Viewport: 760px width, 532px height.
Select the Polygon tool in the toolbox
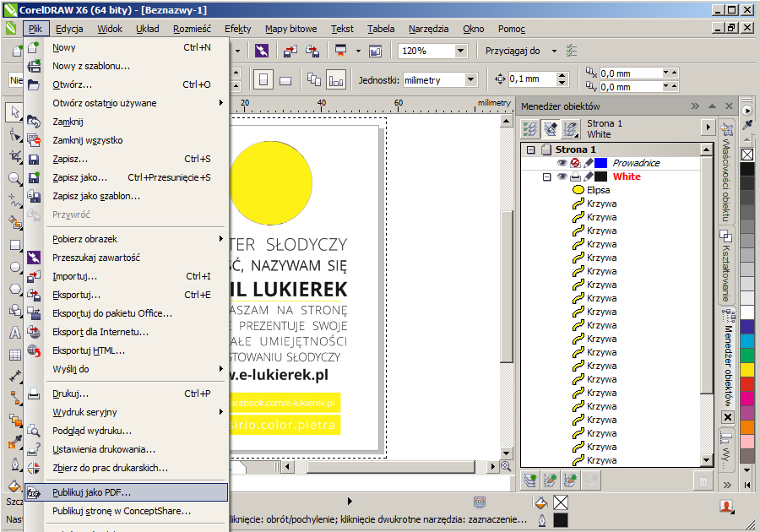(15, 290)
